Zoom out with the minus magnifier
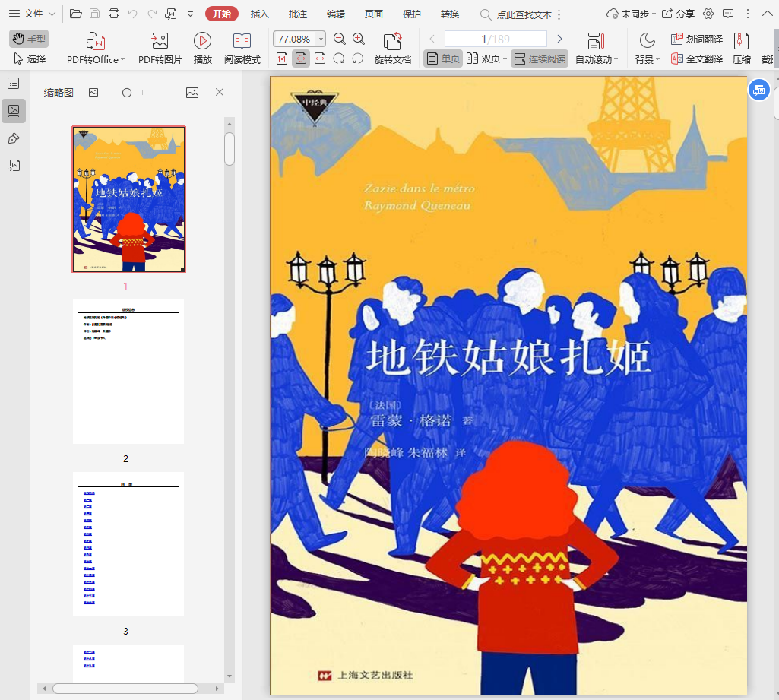 339,39
